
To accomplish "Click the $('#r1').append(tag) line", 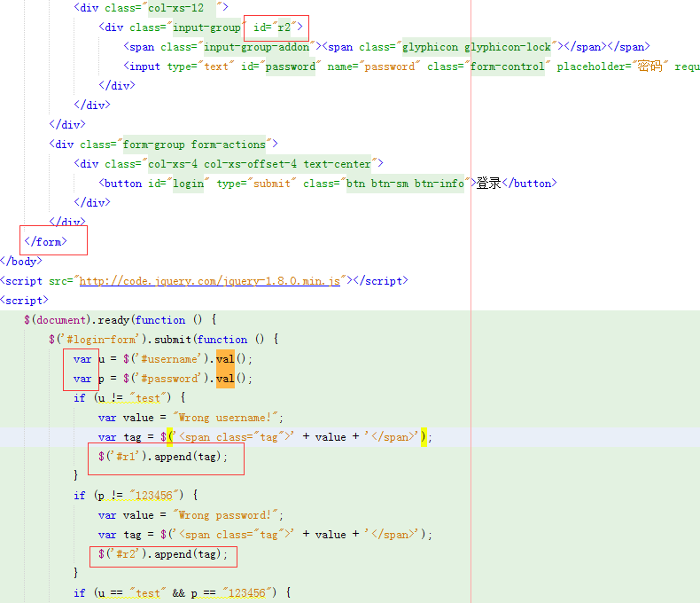I will point(163,457).
